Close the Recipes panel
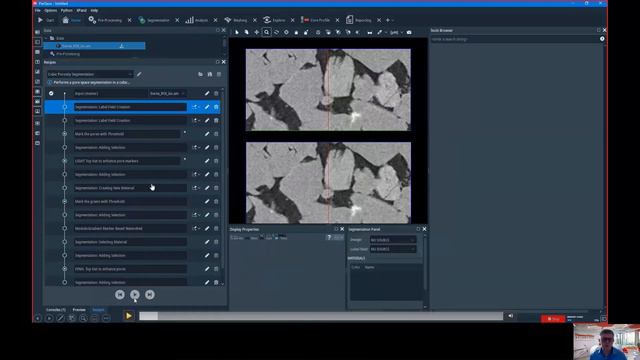 223,62
